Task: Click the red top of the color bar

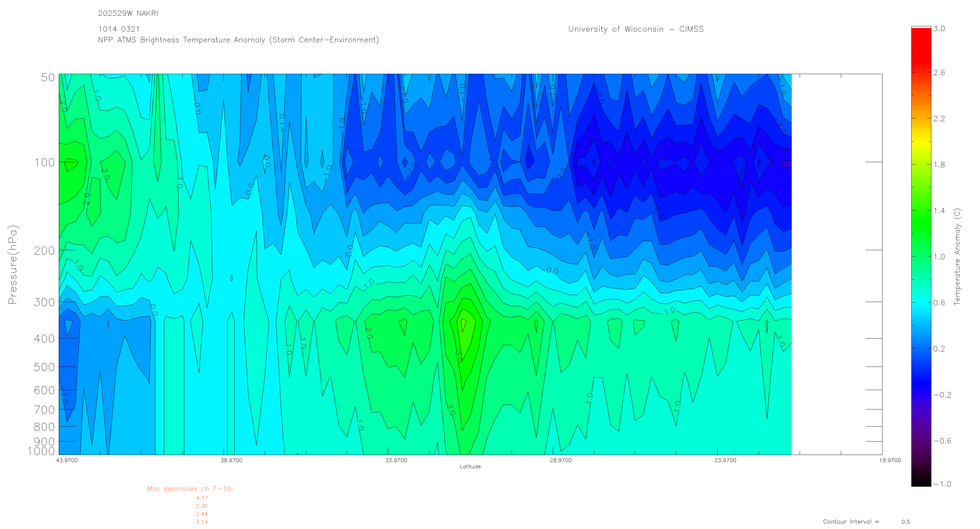Action: point(921,38)
